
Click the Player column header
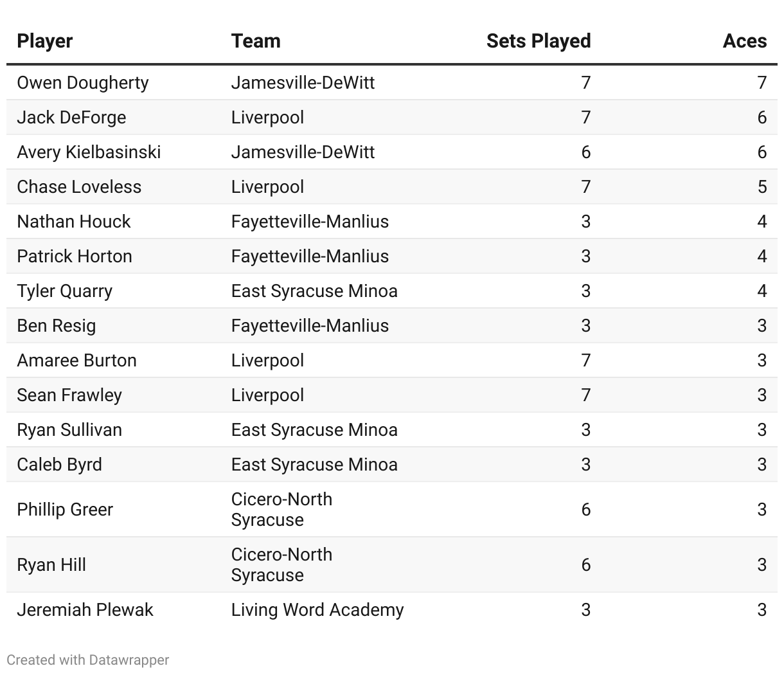click(45, 41)
